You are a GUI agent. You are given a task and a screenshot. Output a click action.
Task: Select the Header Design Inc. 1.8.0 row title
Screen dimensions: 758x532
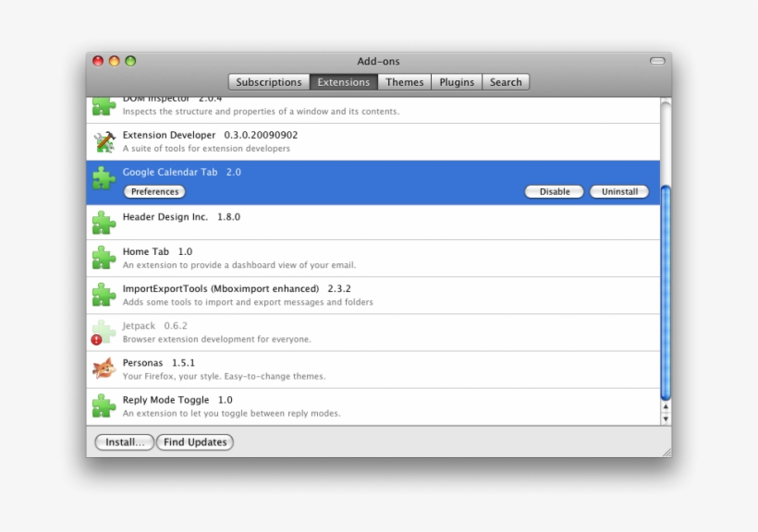[181, 217]
